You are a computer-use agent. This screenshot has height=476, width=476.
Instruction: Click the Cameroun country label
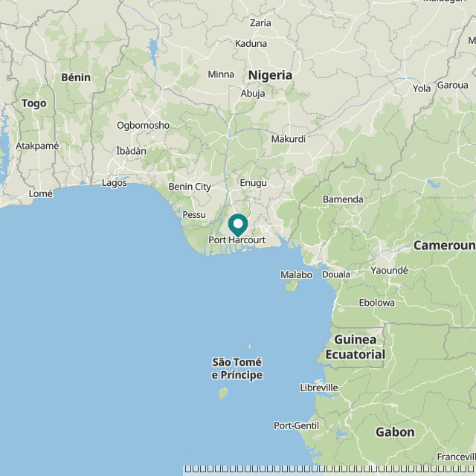[445, 245]
